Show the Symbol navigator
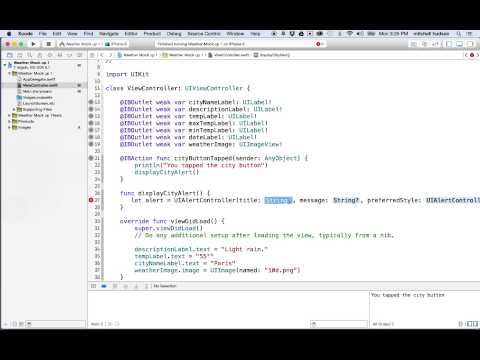This screenshot has height=360, width=480. (20, 55)
